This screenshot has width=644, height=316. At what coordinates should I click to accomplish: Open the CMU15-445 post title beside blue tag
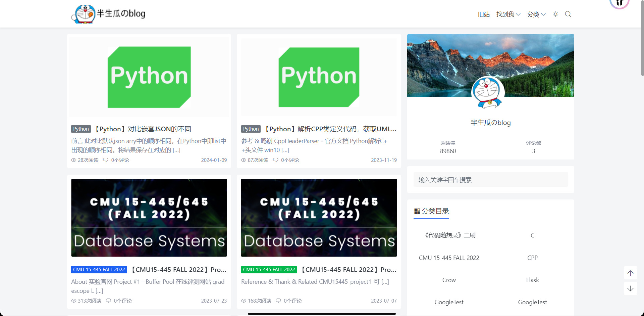(x=178, y=270)
